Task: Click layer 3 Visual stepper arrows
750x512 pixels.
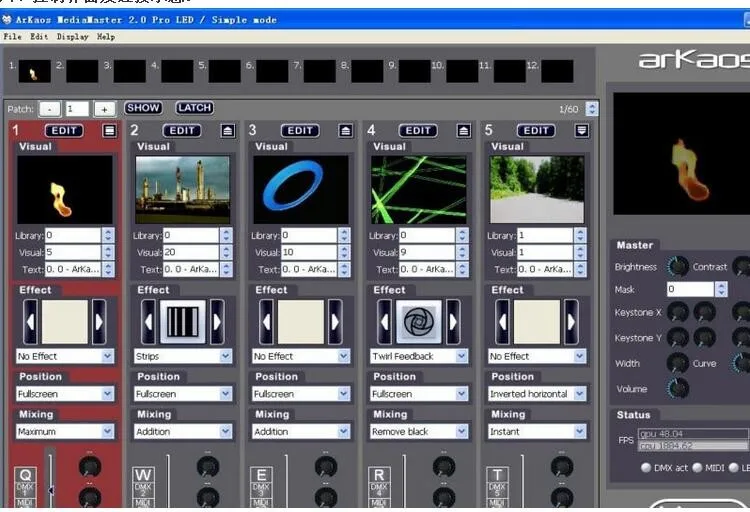Action: pyautogui.click(x=344, y=252)
